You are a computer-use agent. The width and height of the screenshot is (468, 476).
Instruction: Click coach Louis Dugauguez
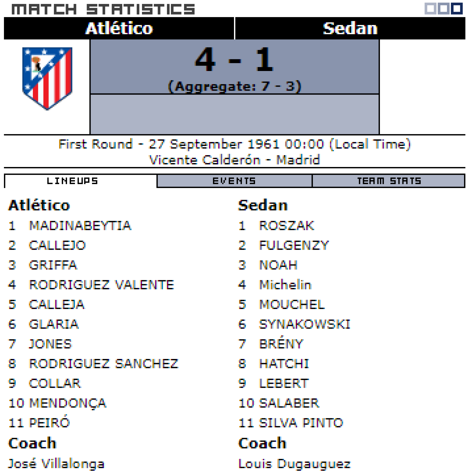[294, 464]
